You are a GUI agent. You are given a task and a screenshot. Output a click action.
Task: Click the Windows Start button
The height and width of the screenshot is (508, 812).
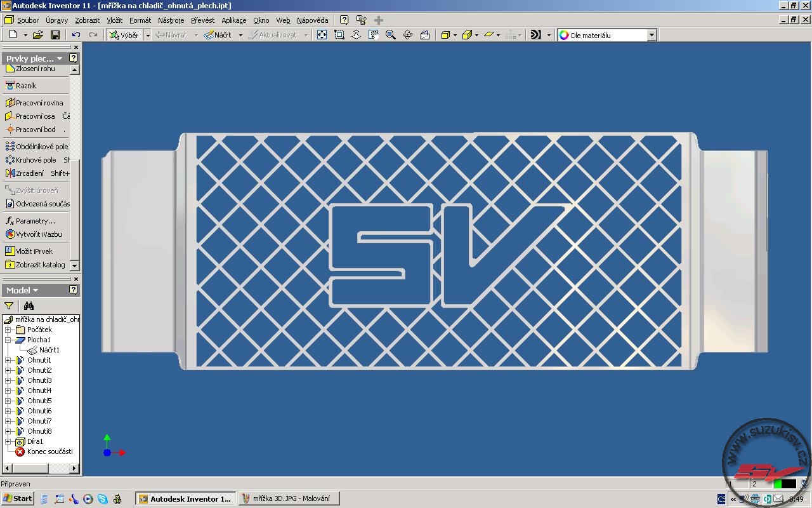tap(18, 498)
